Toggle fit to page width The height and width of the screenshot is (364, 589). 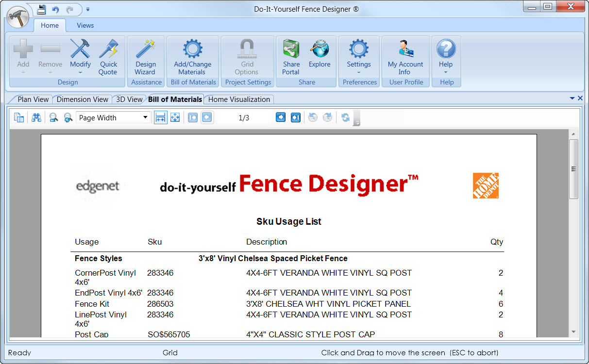[160, 117]
